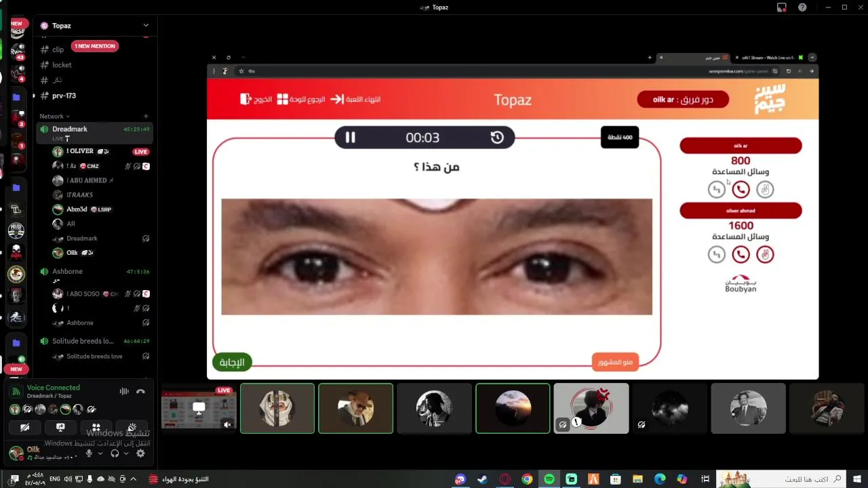Open Discord User Settings gear
Image resolution: width=868 pixels, height=488 pixels.
coord(140,453)
